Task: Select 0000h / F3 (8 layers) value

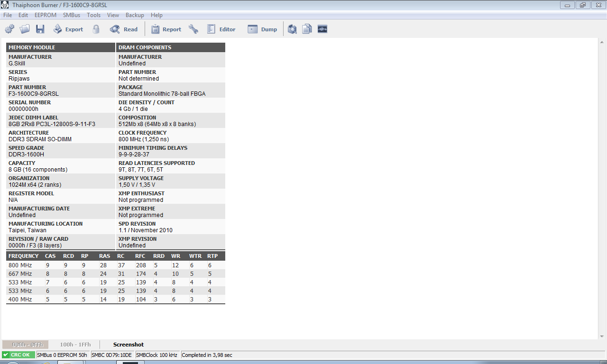Action: 35,246
